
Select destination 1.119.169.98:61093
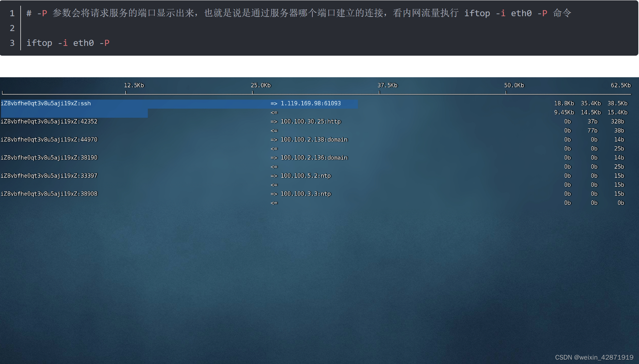(x=311, y=104)
